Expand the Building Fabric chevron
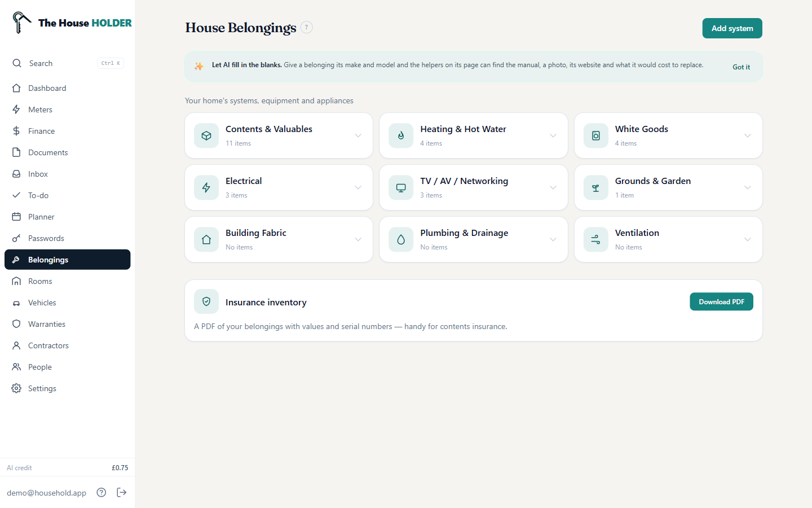Screen dimensions: 812x508 click(x=358, y=239)
